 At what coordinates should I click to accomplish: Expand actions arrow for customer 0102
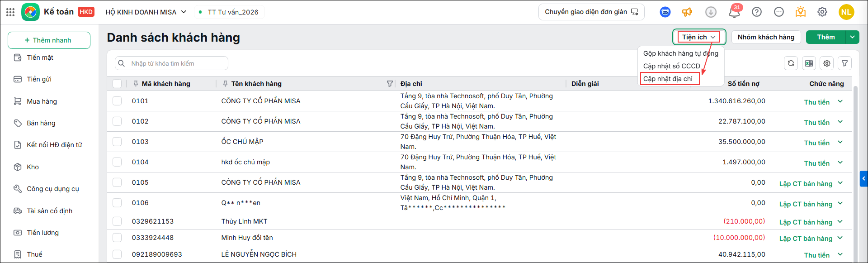coord(840,122)
